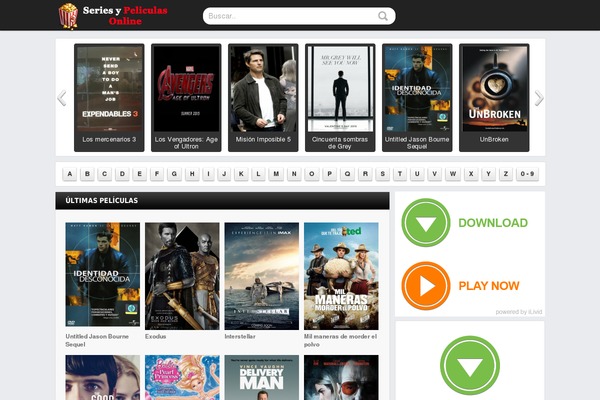Filter movies by letter A

(70, 174)
